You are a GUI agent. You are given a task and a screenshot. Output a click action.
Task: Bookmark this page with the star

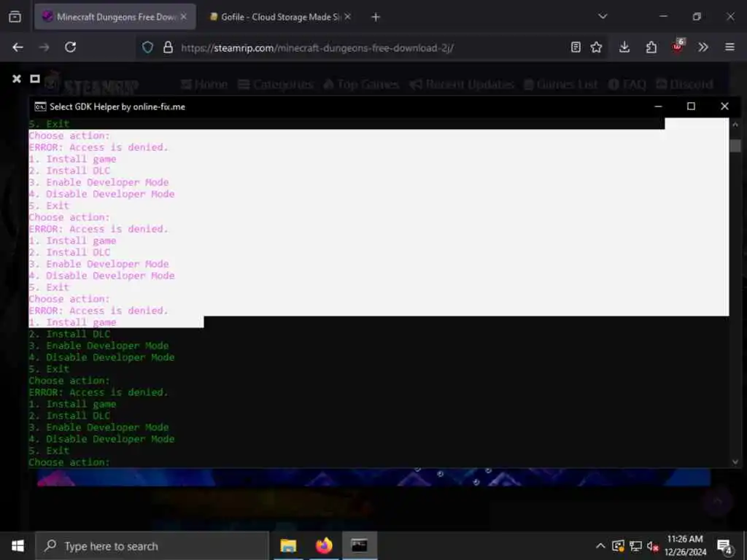point(596,47)
